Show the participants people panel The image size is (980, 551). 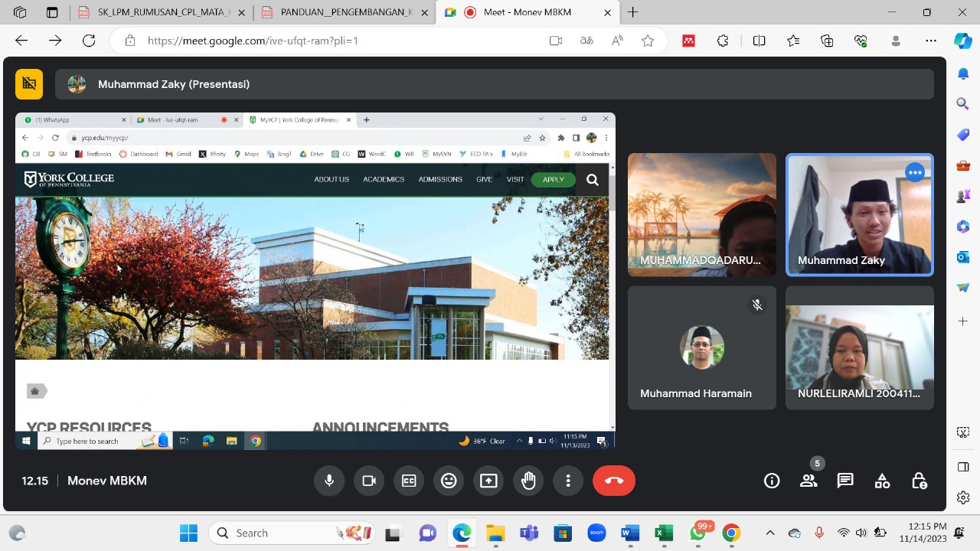808,481
